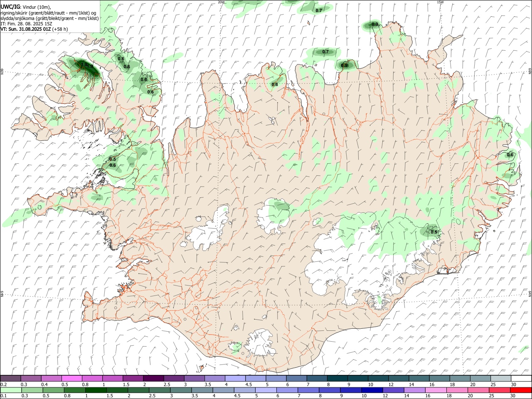This screenshot has height=399, width=532.
Task: Select the '0.5' value northeast of Vatnajökull glacier
Action: click(x=434, y=232)
